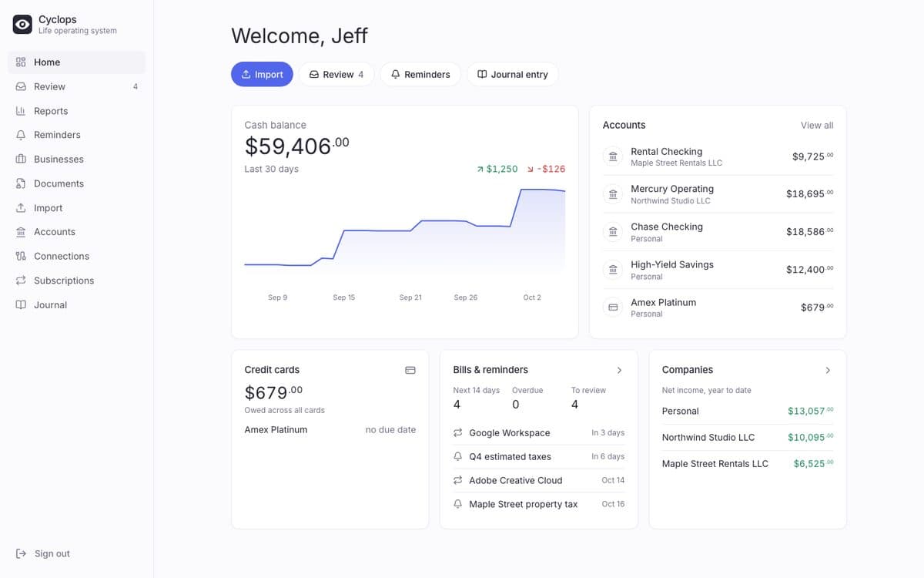
Task: Click the Reminders pill button
Action: point(420,74)
